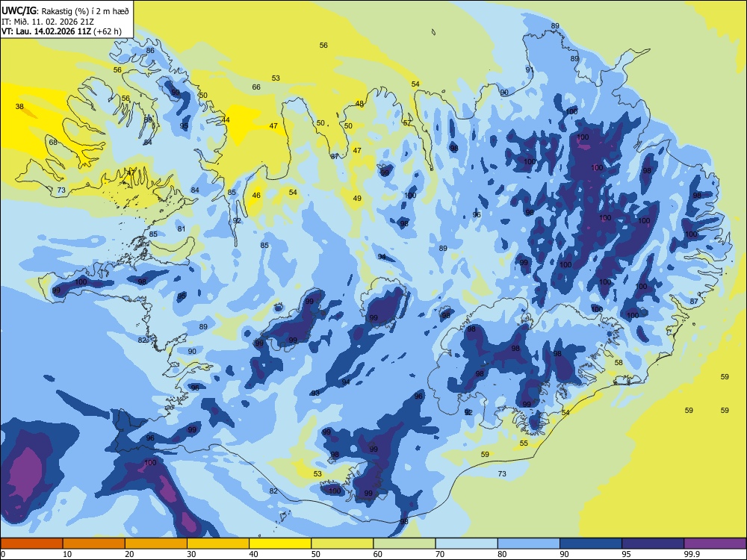Click the humidity value '57' on the map
The width and height of the screenshot is (747, 560).
(407, 123)
